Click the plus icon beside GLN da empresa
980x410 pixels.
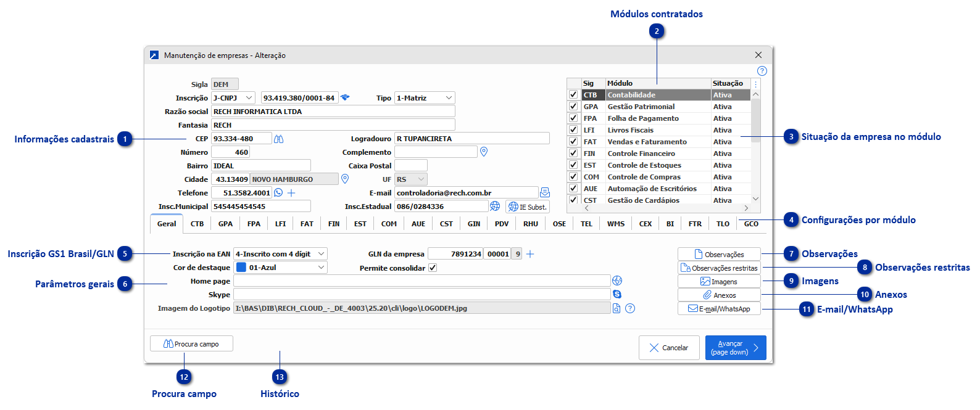[530, 254]
